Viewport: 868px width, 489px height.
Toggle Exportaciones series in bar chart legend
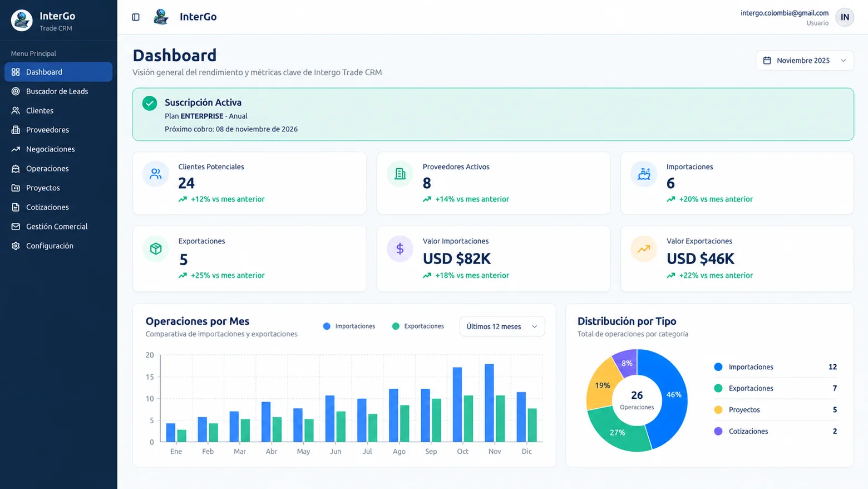point(418,326)
